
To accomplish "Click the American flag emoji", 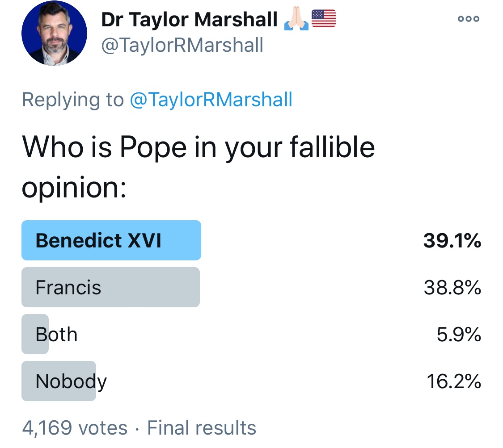I will coord(324,19).
